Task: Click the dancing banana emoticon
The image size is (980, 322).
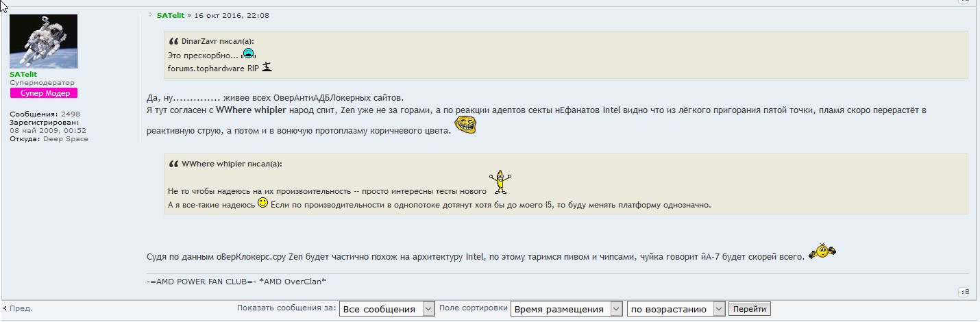Action: coord(501,182)
